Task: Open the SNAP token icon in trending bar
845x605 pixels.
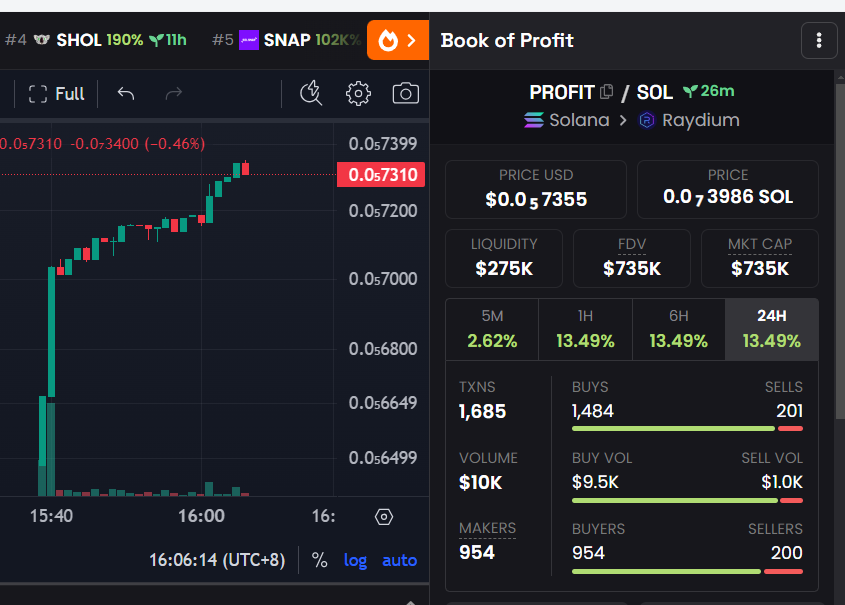Action: click(249, 40)
